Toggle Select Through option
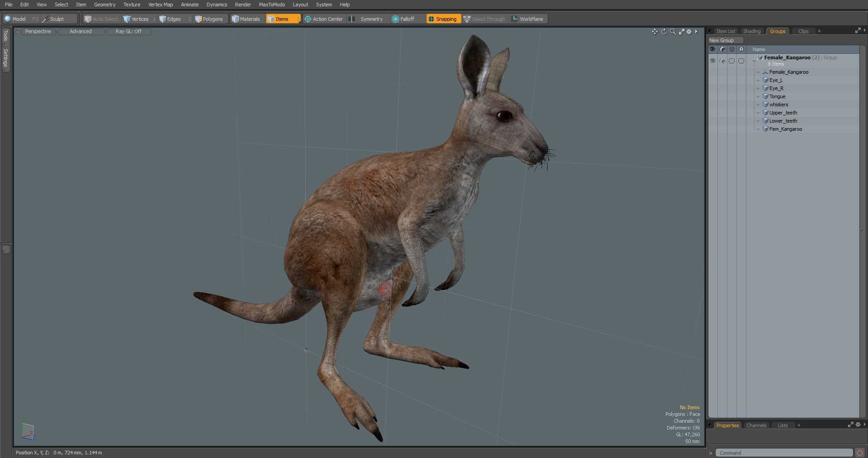Screen dimensions: 868x458 pos(485,19)
